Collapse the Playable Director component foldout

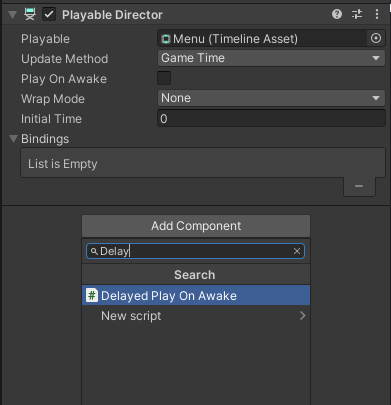click(x=13, y=15)
